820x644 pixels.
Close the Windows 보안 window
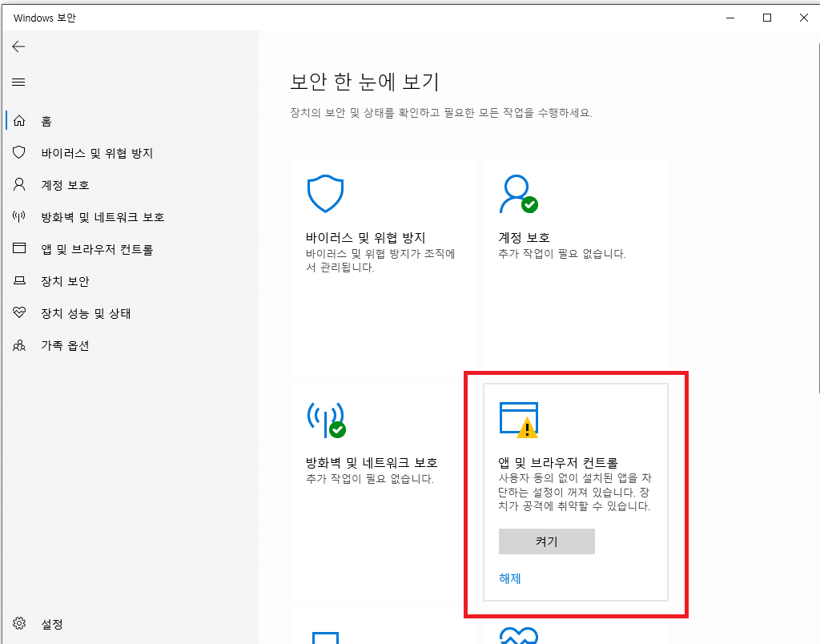tap(804, 18)
